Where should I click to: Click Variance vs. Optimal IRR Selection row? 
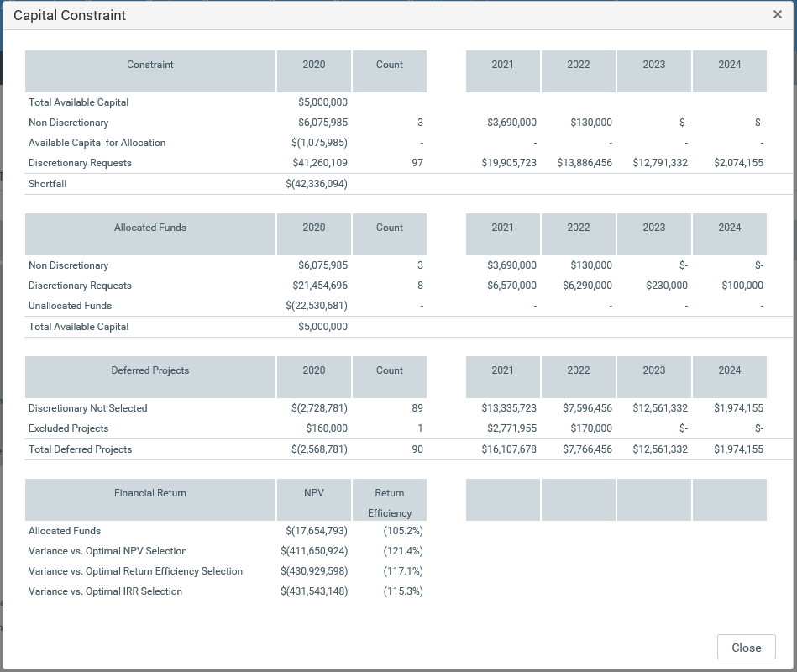pos(105,591)
